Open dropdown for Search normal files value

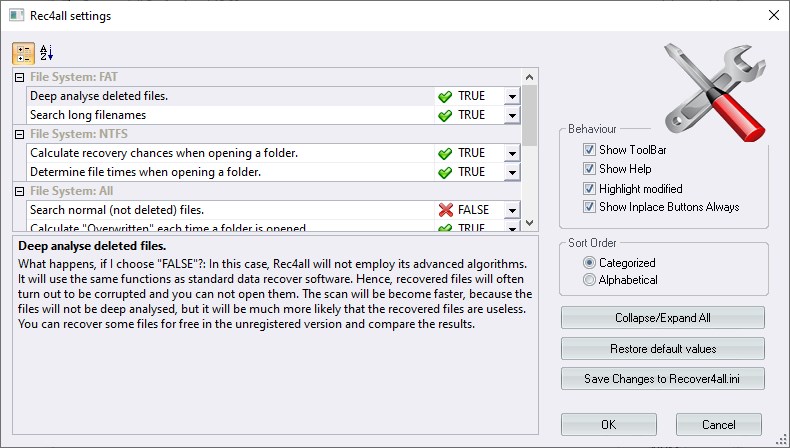511,210
